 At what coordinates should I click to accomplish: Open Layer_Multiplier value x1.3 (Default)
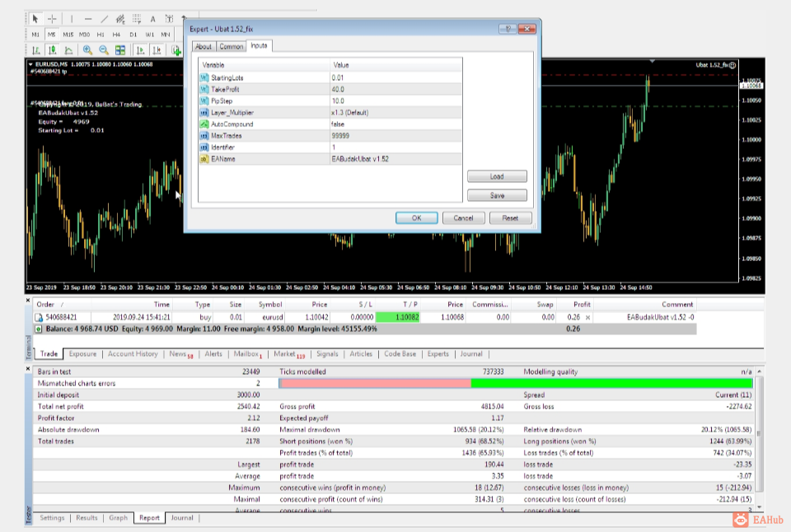(x=396, y=113)
